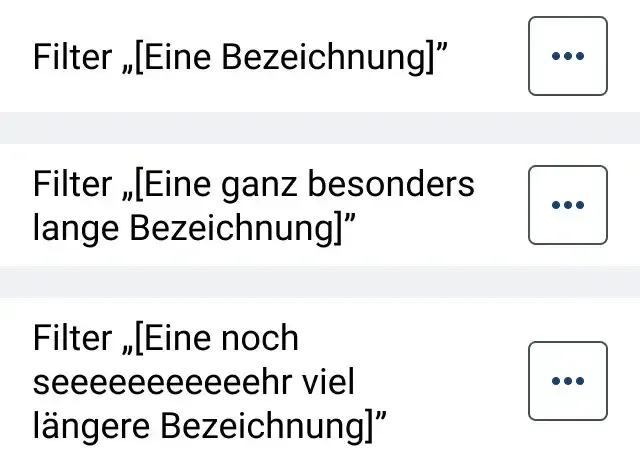
Task: Click gray divider above the third filter row
Action: pyautogui.click(x=320, y=282)
